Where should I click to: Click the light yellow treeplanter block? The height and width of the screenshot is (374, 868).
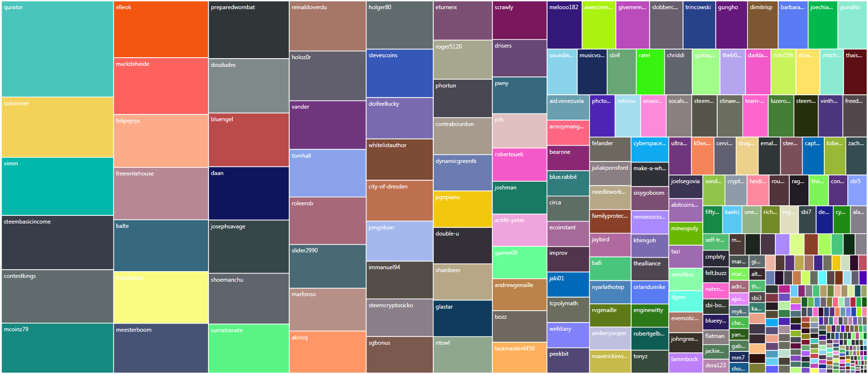point(161,298)
